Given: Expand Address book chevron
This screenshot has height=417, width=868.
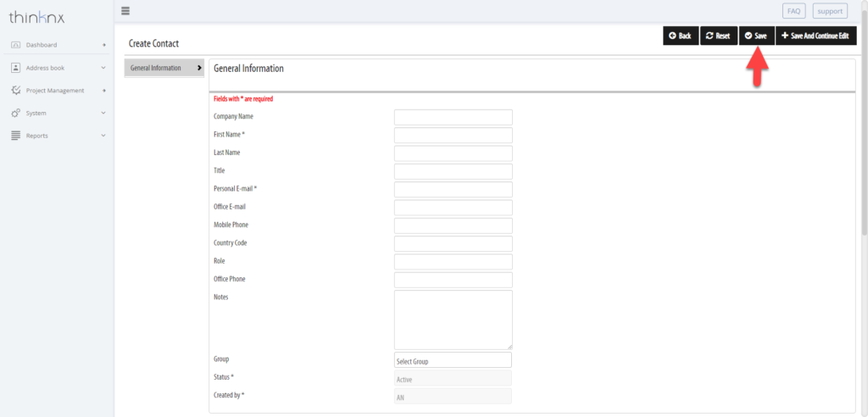Looking at the screenshot, I should [x=103, y=68].
